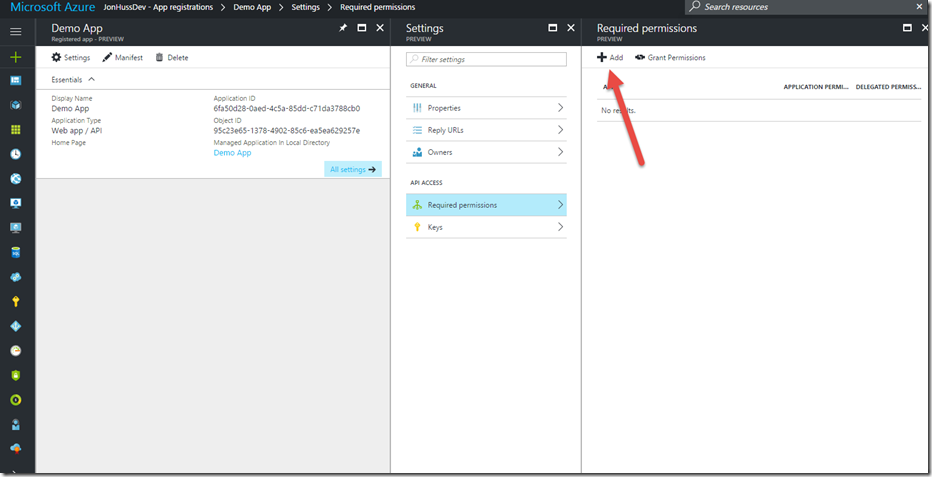
Task: Open the yellow key Subscriptions sidebar icon
Action: point(16,302)
